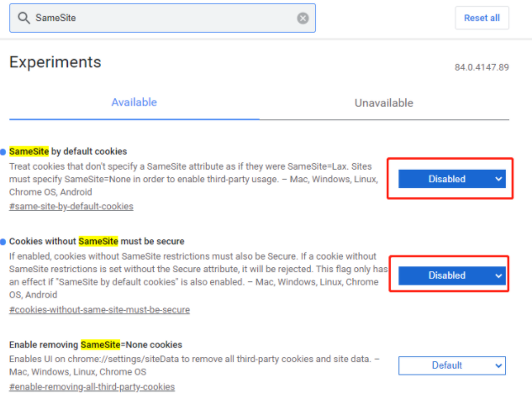The height and width of the screenshot is (404, 532).
Task: Open the Cookies without SameSite must be secure dropdown
Action: (451, 275)
